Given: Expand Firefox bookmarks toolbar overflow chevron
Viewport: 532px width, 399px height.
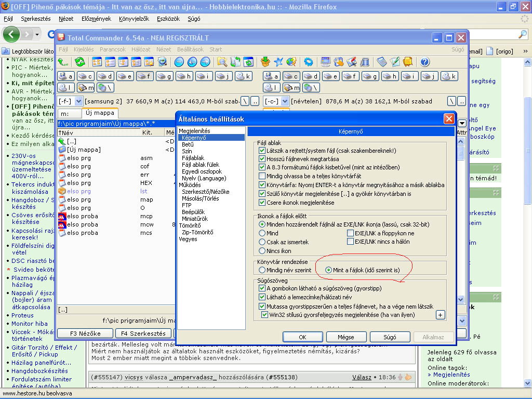Looking at the screenshot, I should [525, 51].
